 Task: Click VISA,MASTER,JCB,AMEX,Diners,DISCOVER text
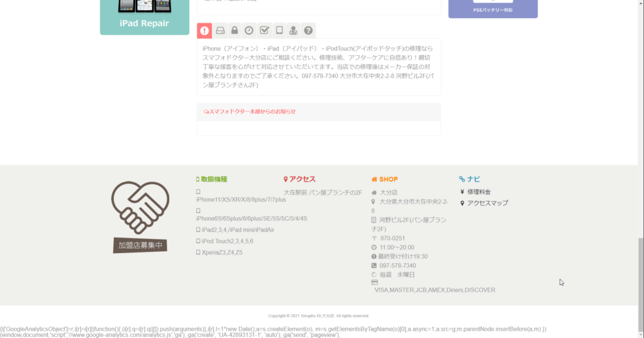click(435, 290)
